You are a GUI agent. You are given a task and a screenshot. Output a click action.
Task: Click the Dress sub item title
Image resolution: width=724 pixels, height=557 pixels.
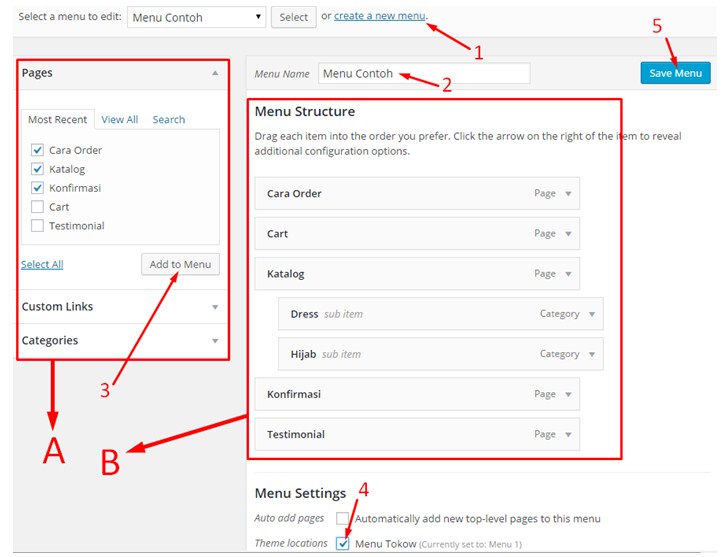point(304,314)
